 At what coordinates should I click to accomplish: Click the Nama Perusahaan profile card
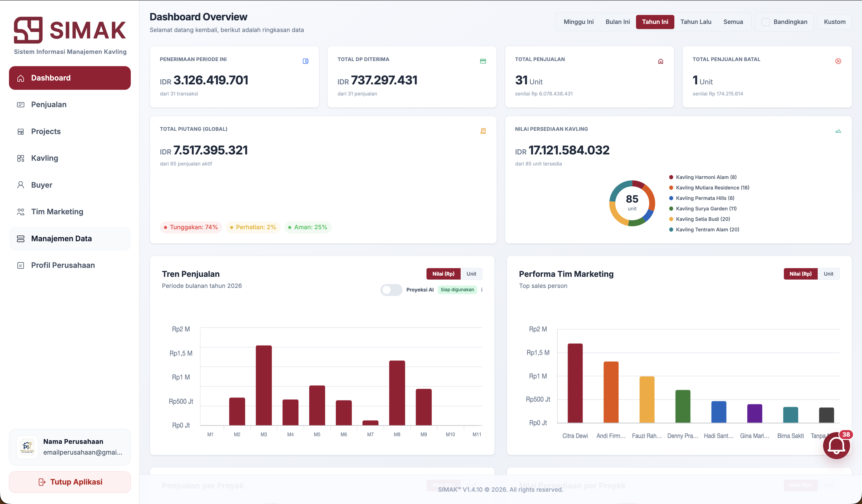coord(70,447)
